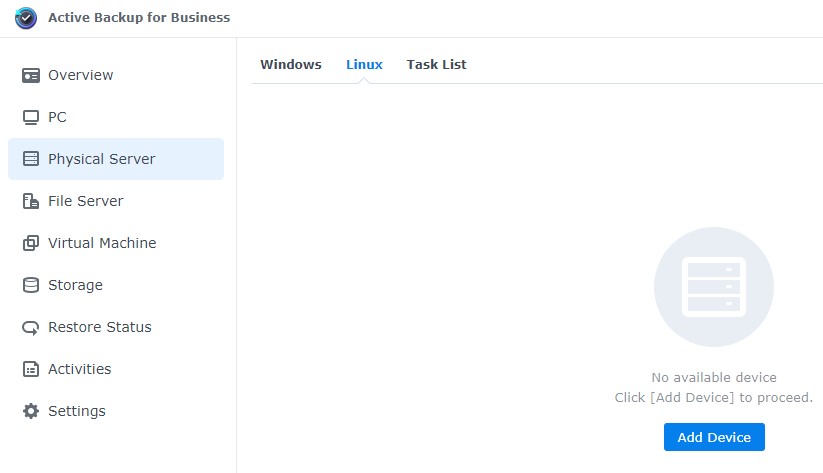823x473 pixels.
Task: Click the Active Backup for Business title text
Action: 139,17
